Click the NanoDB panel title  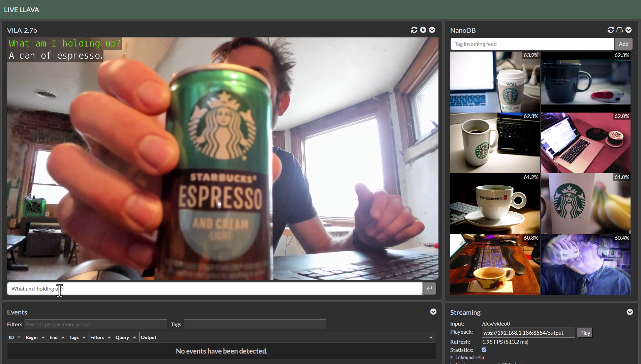pyautogui.click(x=463, y=30)
